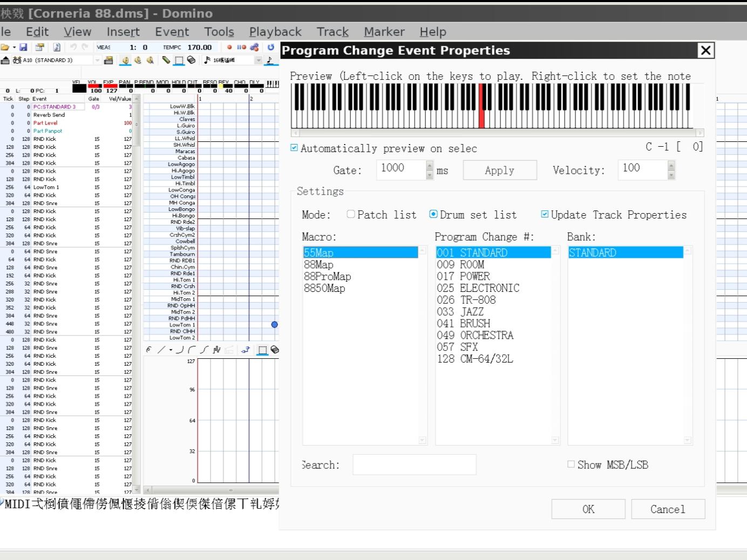Click the red record button
The height and width of the screenshot is (560, 747).
click(229, 47)
